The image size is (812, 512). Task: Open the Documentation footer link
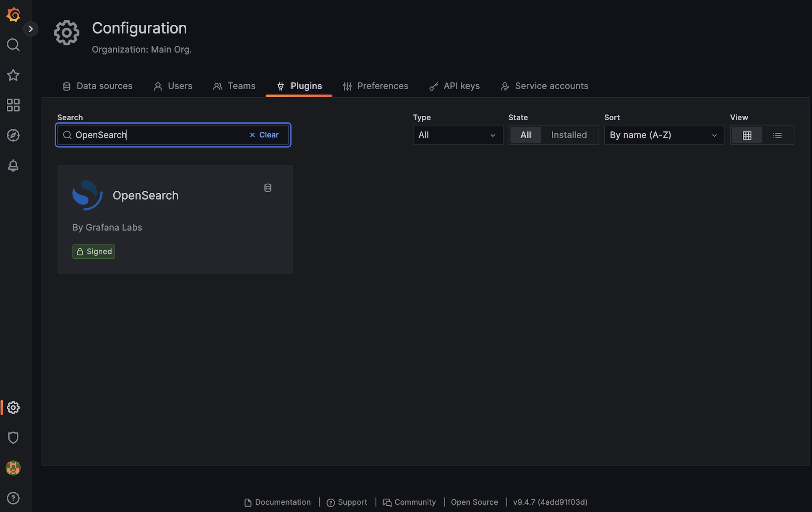tap(278, 502)
